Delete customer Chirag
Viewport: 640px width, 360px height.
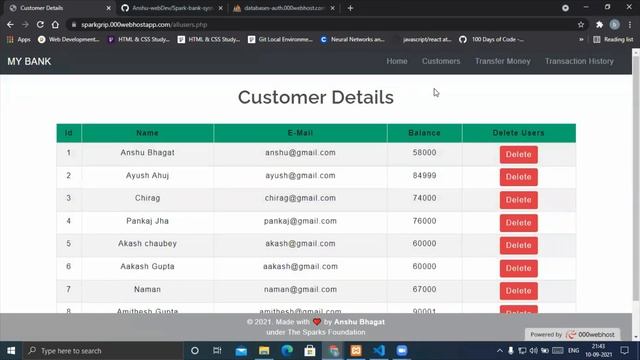[x=518, y=200]
